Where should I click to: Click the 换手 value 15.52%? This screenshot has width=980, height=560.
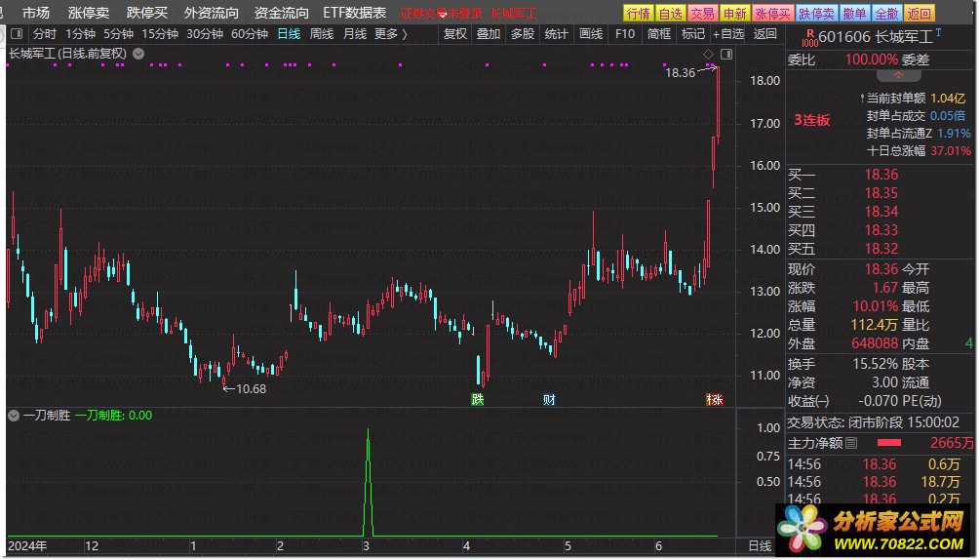pyautogui.click(x=876, y=364)
